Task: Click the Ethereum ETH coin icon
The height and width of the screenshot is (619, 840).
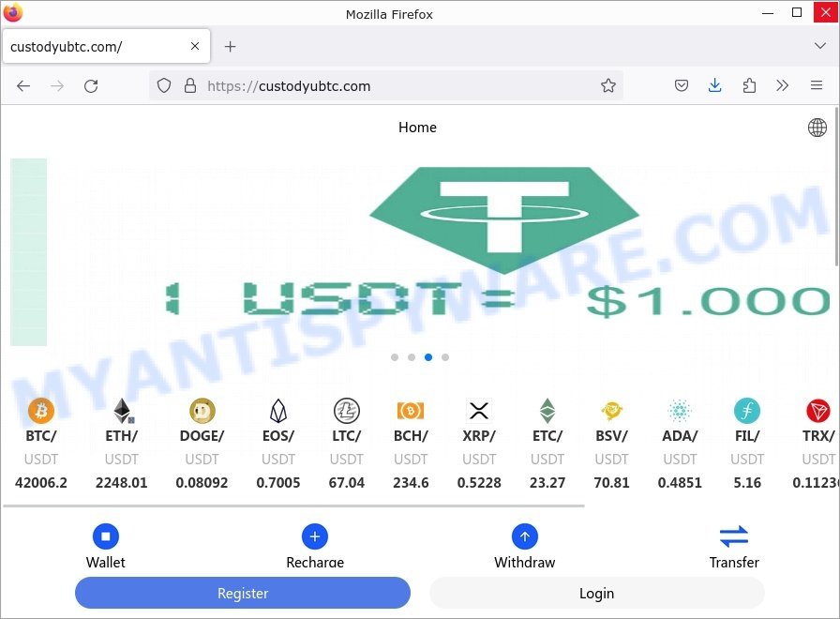Action: (x=123, y=411)
